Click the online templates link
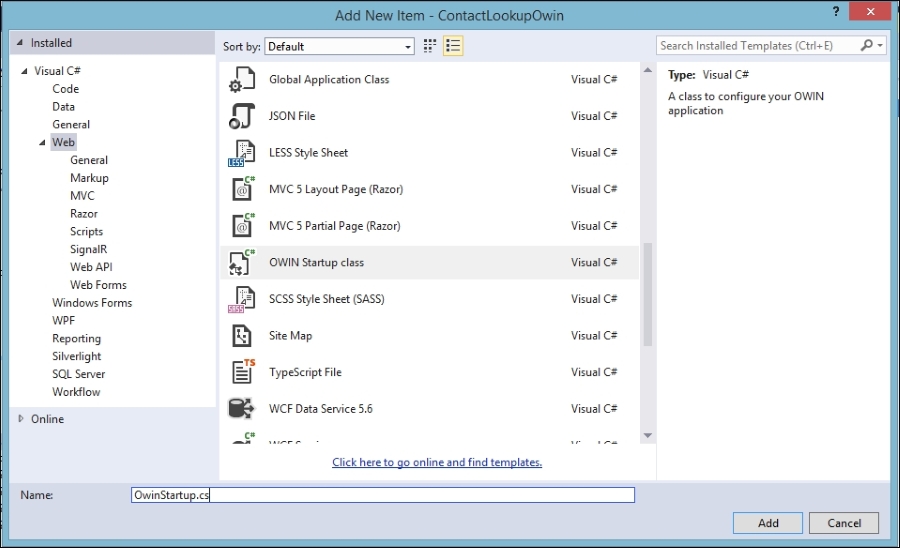The image size is (900, 548). [x=437, y=462]
